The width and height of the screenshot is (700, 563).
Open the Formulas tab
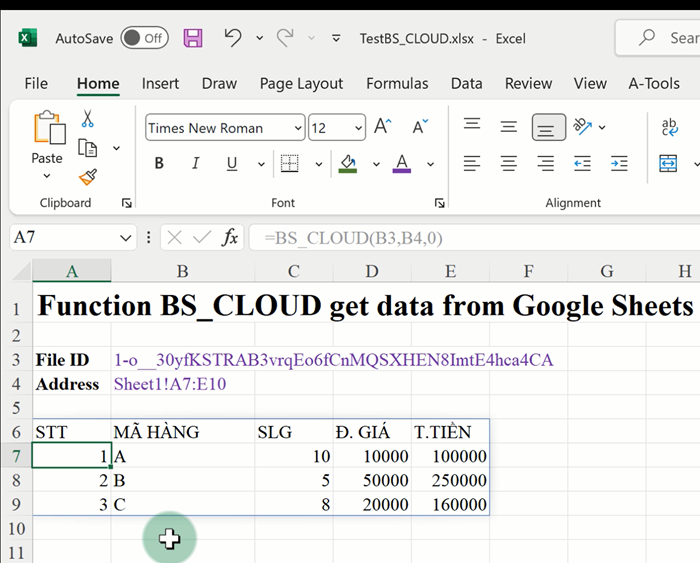tap(397, 83)
